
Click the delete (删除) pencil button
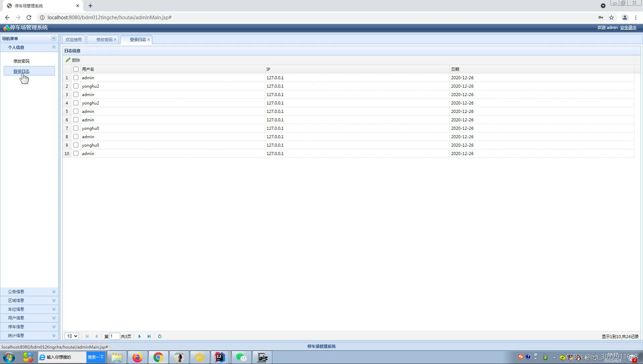pos(73,60)
